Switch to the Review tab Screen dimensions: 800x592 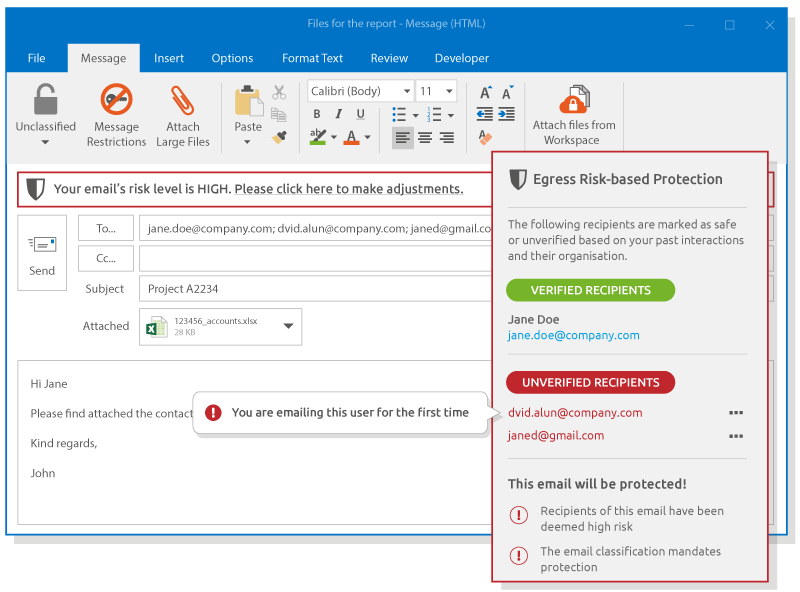(389, 58)
